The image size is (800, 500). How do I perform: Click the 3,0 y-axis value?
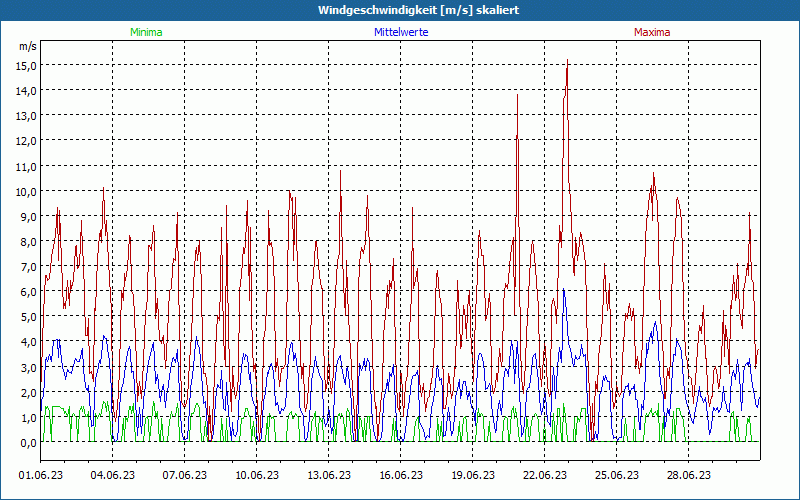28,366
